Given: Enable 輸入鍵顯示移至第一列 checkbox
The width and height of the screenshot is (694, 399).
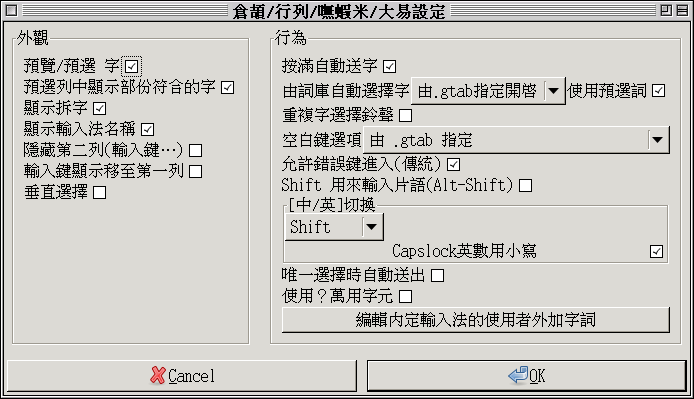Looking at the screenshot, I should coord(196,171).
